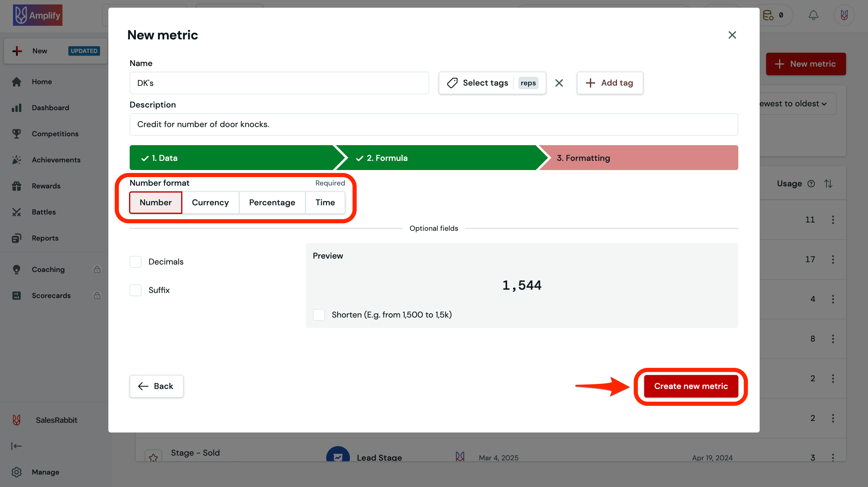
Task: Select the Competitions trophy icon
Action: tap(17, 134)
